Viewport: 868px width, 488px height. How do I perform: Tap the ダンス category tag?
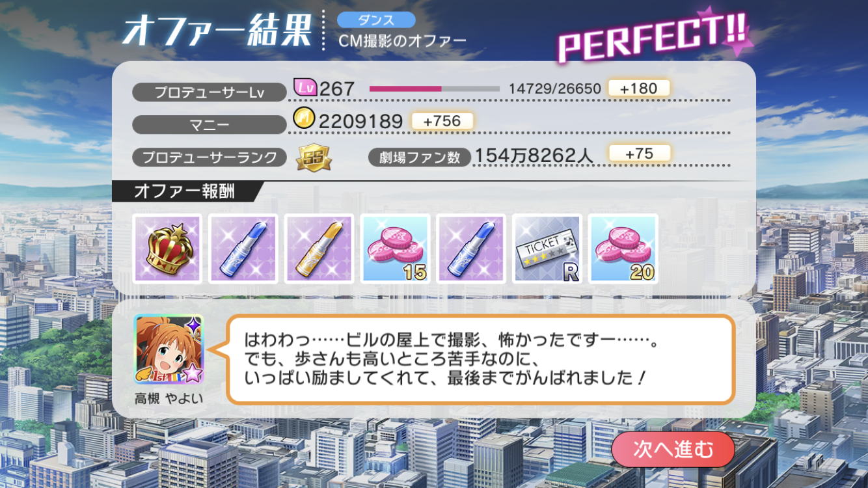click(x=376, y=20)
